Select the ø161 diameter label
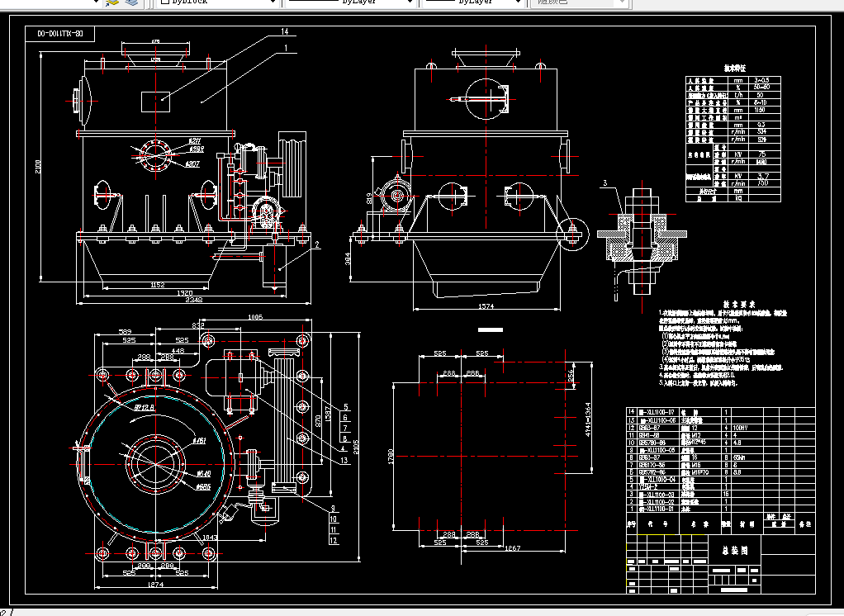 [x=199, y=441]
